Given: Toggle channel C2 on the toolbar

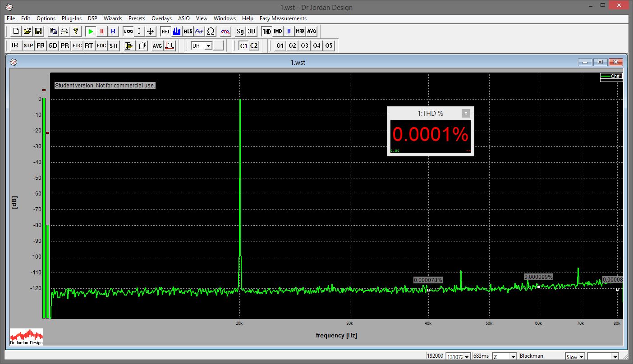Looking at the screenshot, I should coord(254,45).
